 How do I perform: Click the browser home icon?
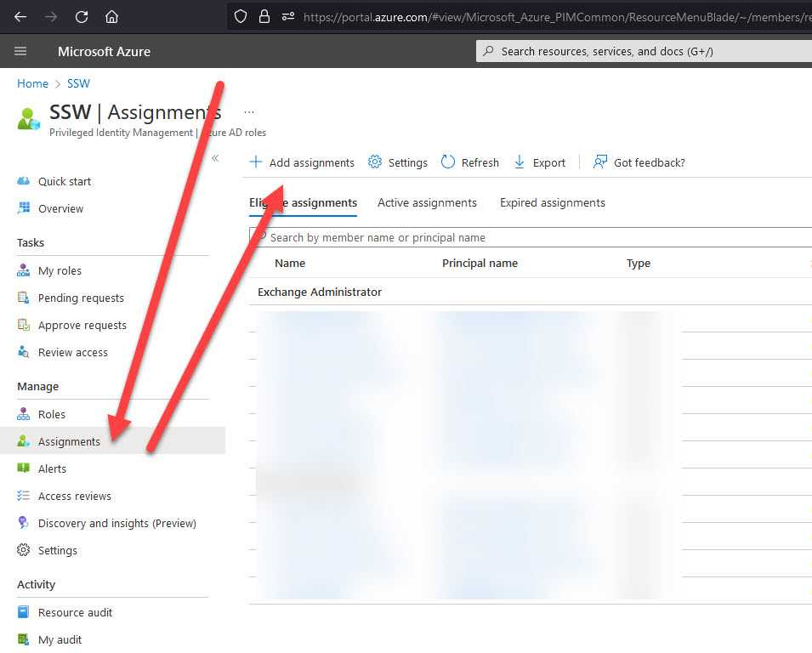pos(111,16)
